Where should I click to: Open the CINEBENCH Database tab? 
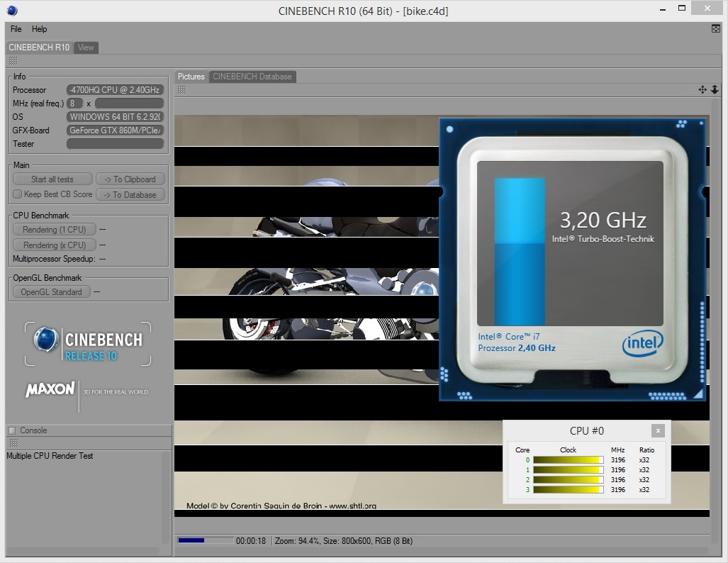pos(252,77)
